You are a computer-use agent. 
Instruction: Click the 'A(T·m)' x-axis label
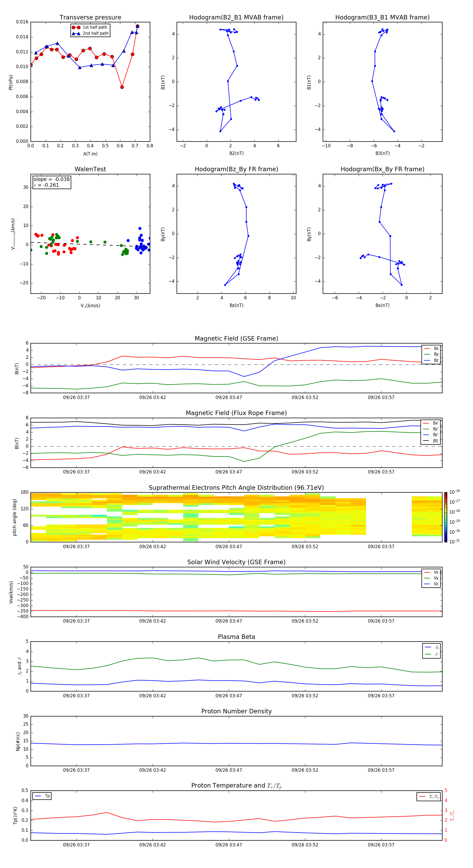(x=90, y=154)
